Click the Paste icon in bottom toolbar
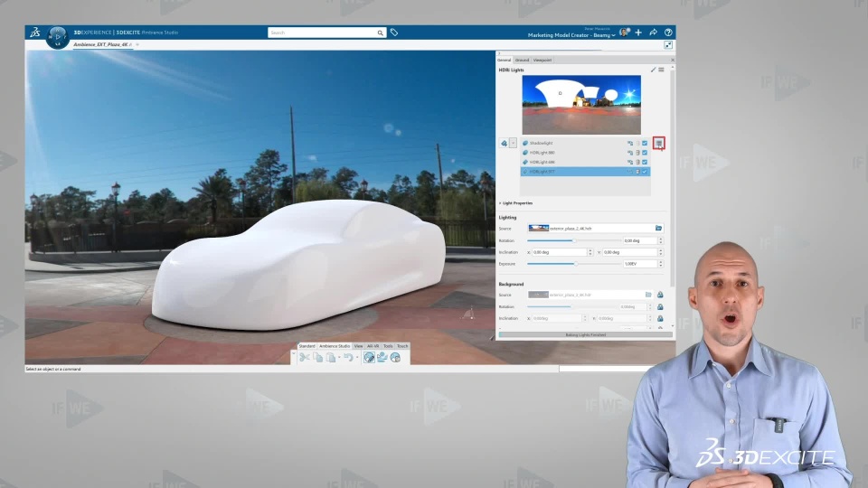 331,358
